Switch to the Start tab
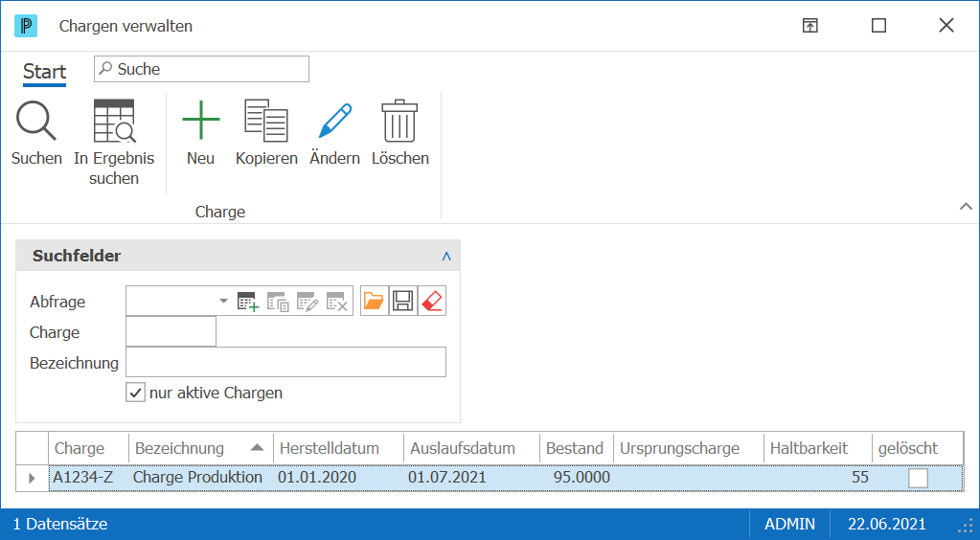 (x=44, y=72)
